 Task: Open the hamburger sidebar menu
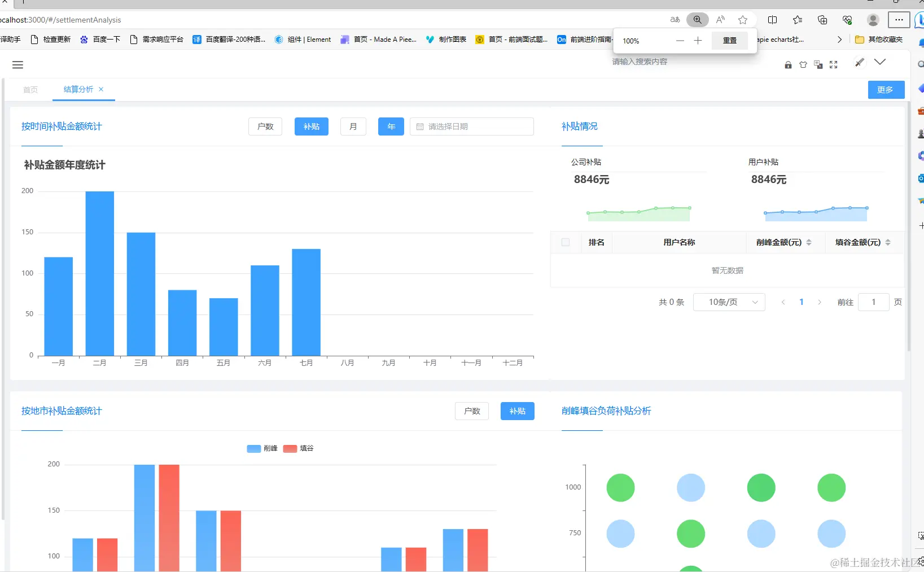[x=17, y=65]
